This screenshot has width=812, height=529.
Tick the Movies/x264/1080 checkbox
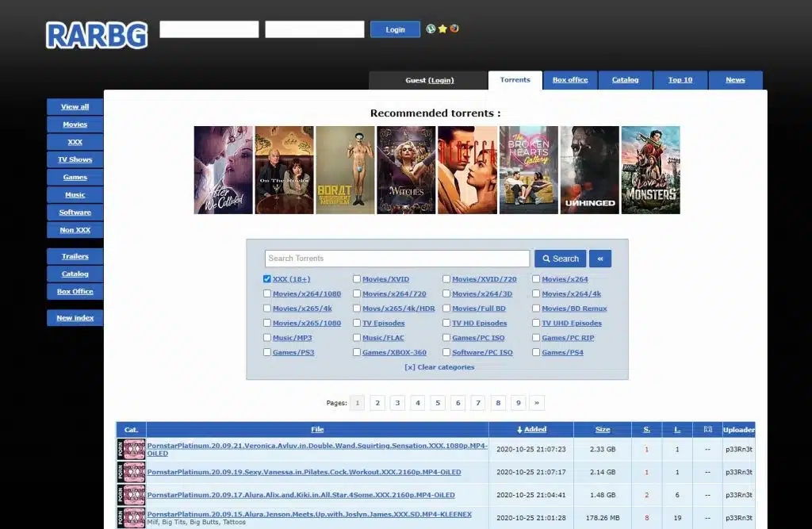pos(267,293)
